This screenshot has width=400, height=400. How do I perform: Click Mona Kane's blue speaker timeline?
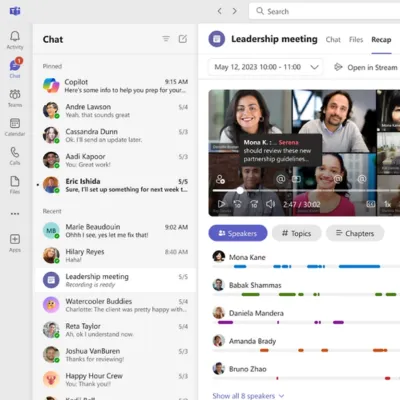coord(306,266)
